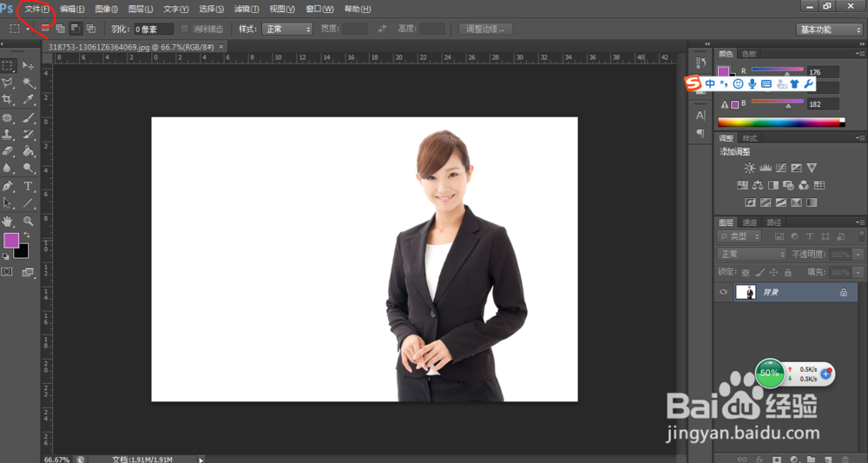Viewport: 868px width, 463px height.
Task: Select the Eyedropper tool
Action: coord(28,99)
